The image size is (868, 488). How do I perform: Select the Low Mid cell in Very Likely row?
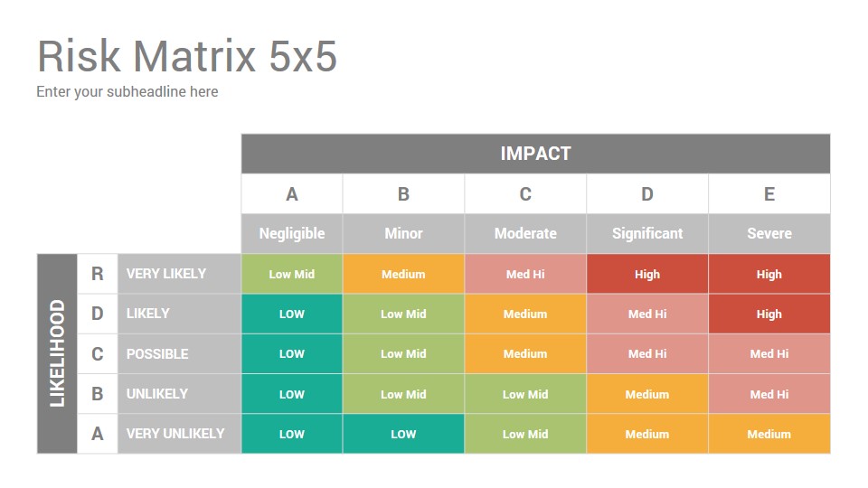pyautogui.click(x=292, y=274)
